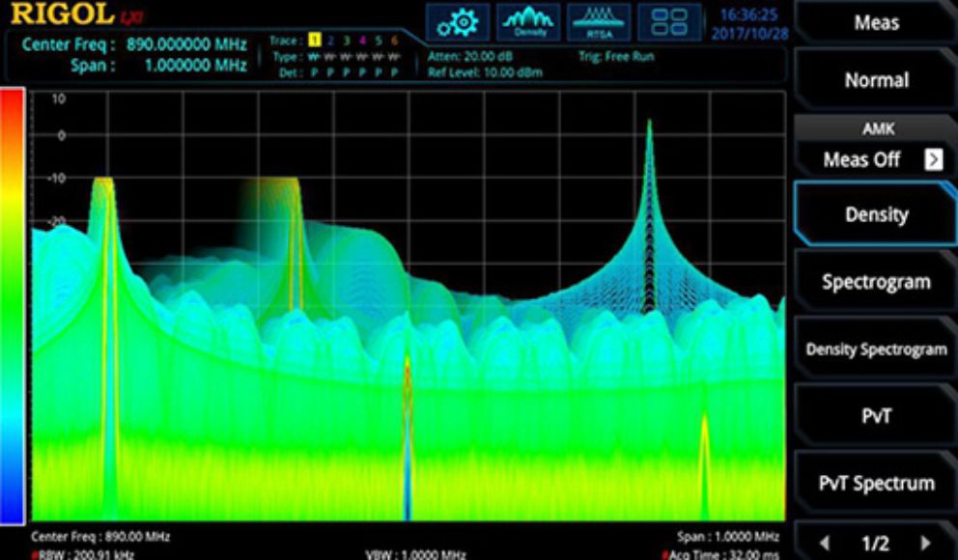Select trace 2 in trace list

coord(330,41)
